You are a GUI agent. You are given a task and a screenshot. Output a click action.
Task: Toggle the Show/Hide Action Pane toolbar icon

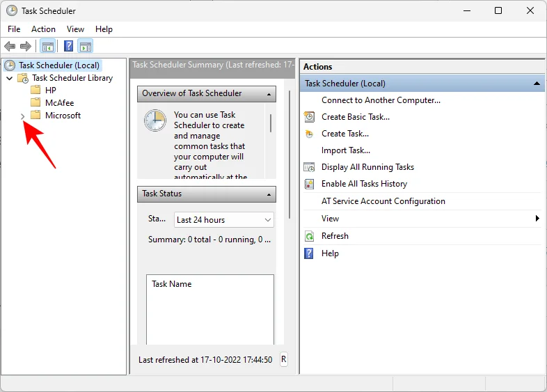(86, 47)
